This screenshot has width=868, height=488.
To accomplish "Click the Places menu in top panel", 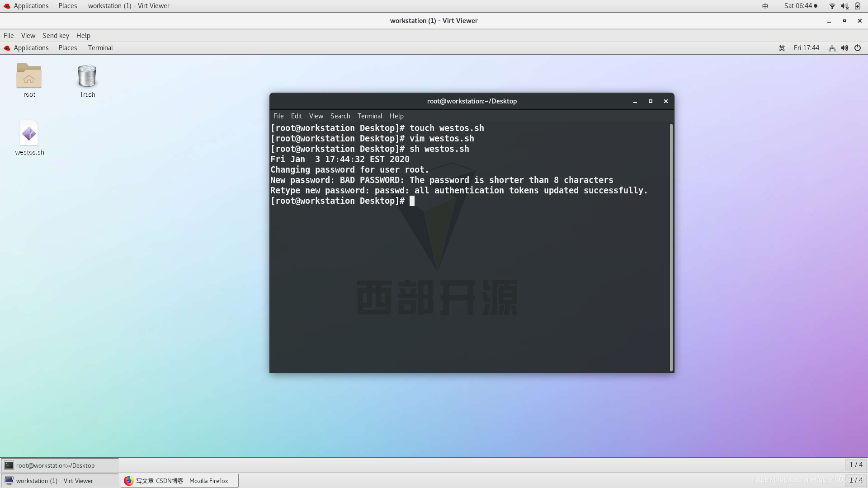I will tap(67, 5).
